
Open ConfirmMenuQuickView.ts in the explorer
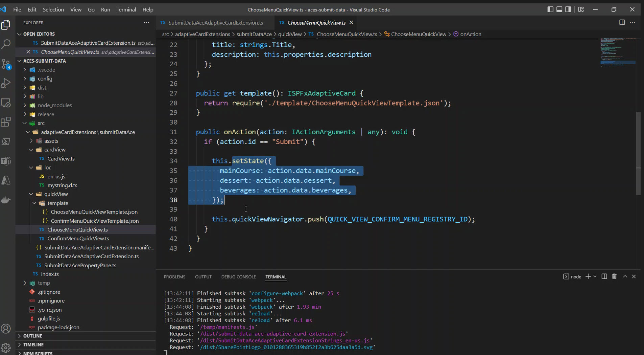(78, 239)
